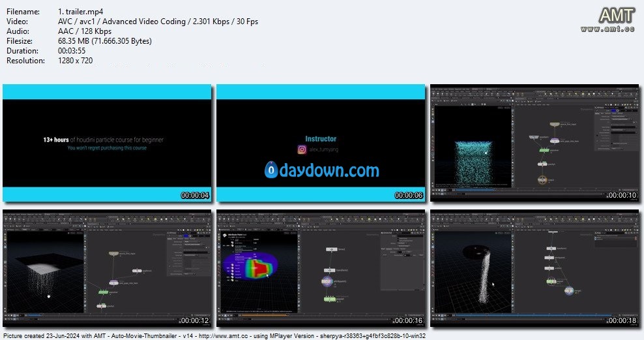The height and width of the screenshot is (340, 644).
Task: Select orange output node in 00:00:10 thumbnail
Action: (542, 179)
